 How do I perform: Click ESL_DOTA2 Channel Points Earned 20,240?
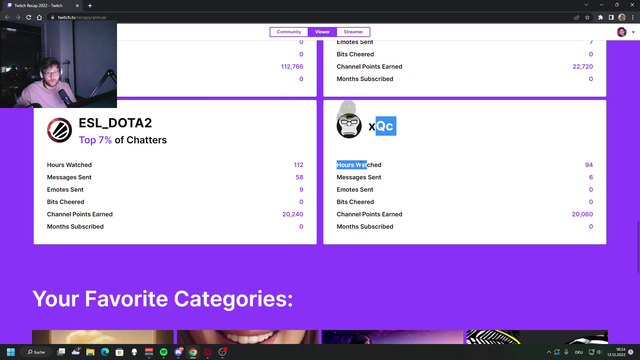point(293,214)
